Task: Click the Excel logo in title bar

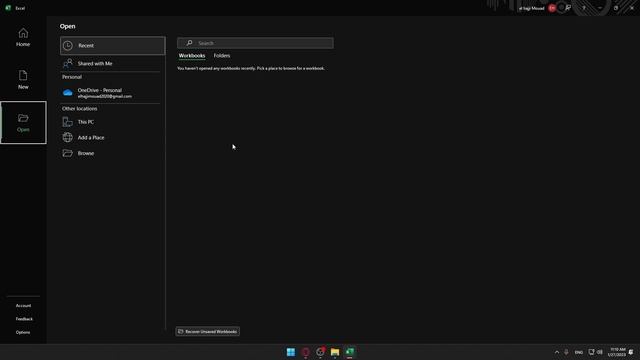Action: 8,8
